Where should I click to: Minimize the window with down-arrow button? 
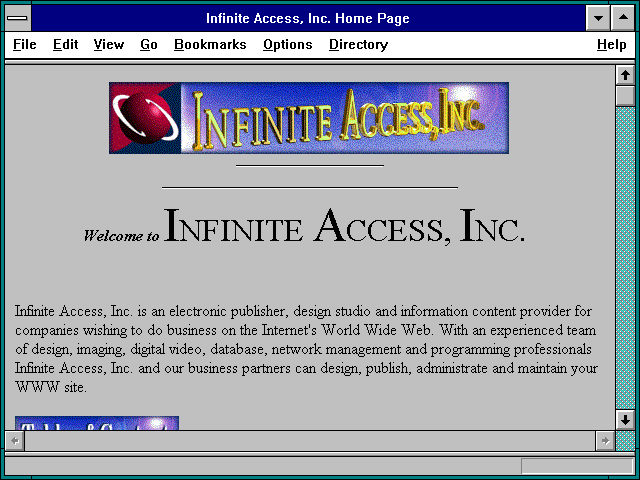tap(598, 18)
